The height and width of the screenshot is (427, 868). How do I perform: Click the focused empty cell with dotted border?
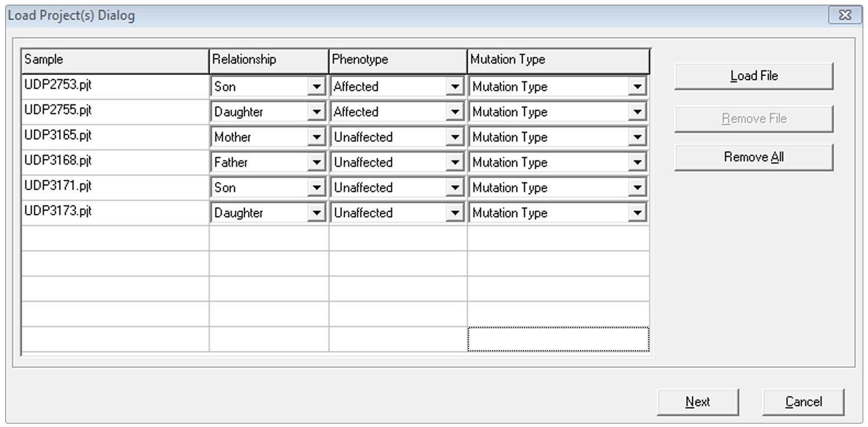pyautogui.click(x=559, y=339)
